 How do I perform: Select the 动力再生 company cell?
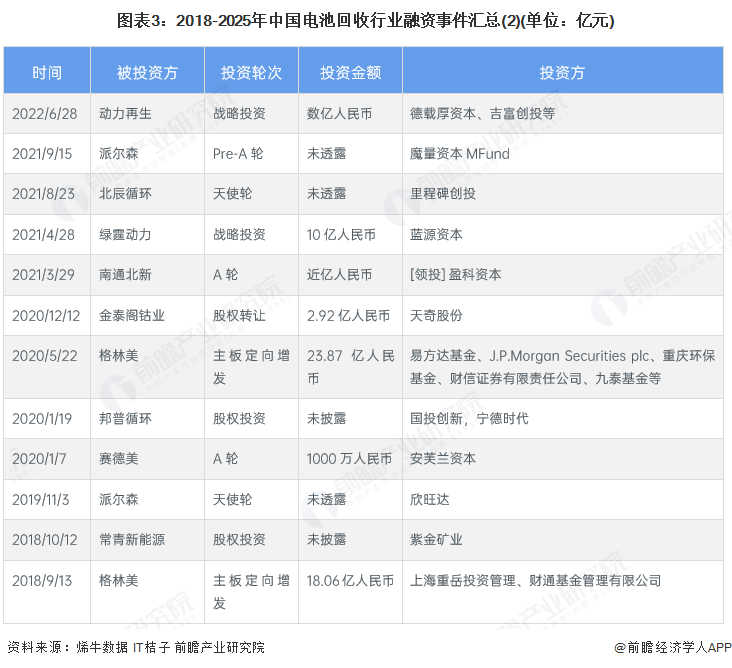[x=148, y=113]
